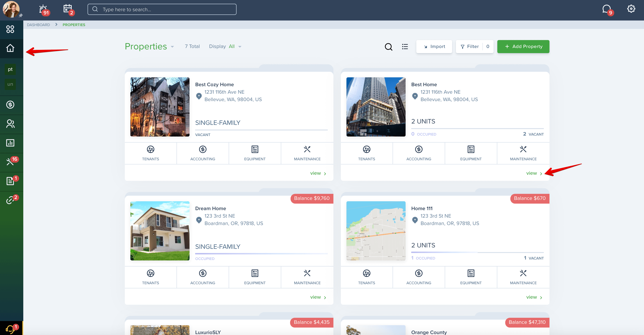The height and width of the screenshot is (335, 644).
Task: Open Accounting for Home 111
Action: pyautogui.click(x=419, y=277)
